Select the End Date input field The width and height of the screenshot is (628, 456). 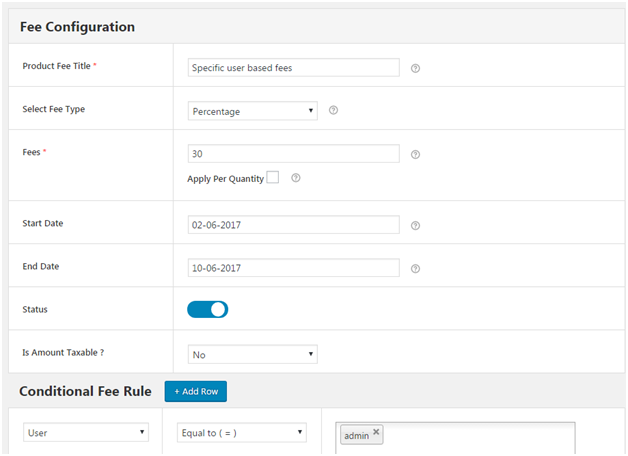point(293,268)
